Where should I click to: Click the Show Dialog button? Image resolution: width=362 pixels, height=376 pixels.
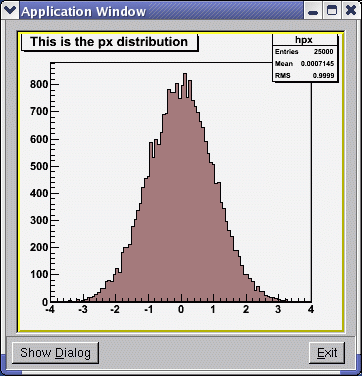tap(55, 353)
